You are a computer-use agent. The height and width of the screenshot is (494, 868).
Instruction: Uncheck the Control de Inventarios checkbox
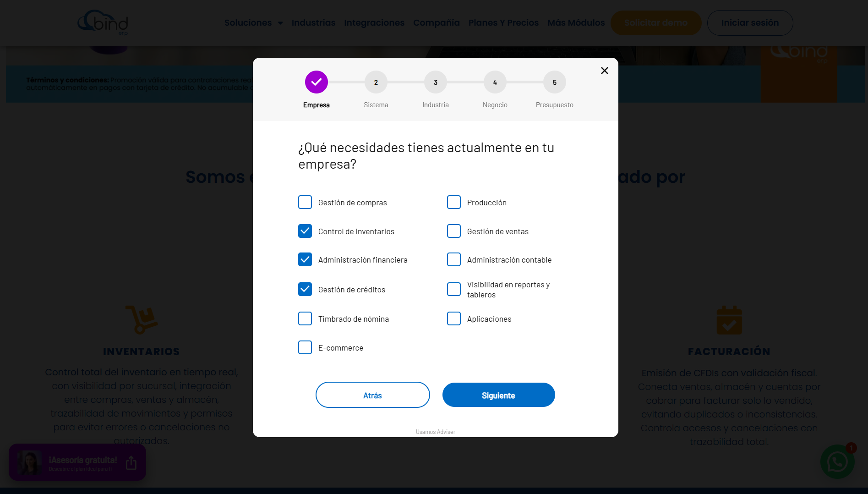(305, 231)
